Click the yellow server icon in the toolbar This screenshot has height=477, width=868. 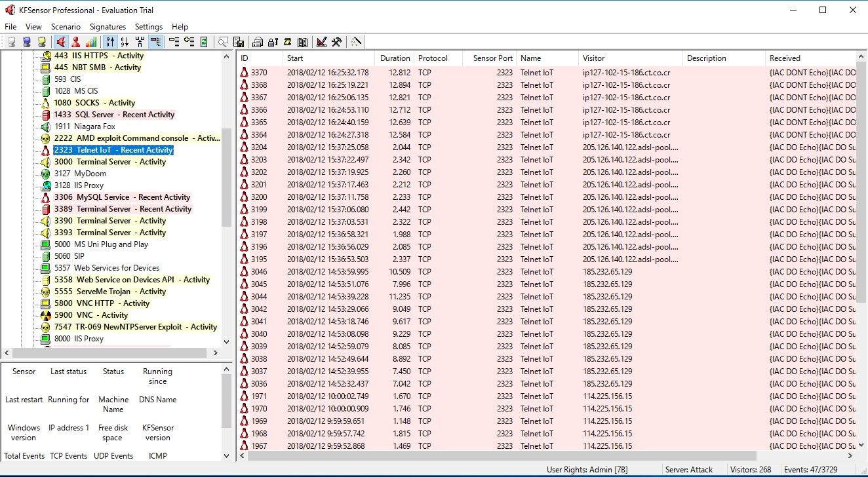click(x=41, y=42)
